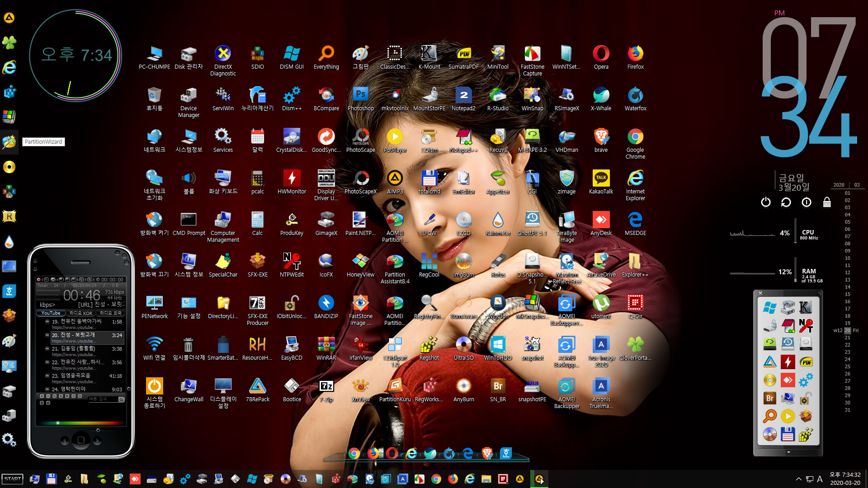Image resolution: width=868 pixels, height=488 pixels.
Task: Toggle the AIMP mute speaker button
Action: coord(81,280)
